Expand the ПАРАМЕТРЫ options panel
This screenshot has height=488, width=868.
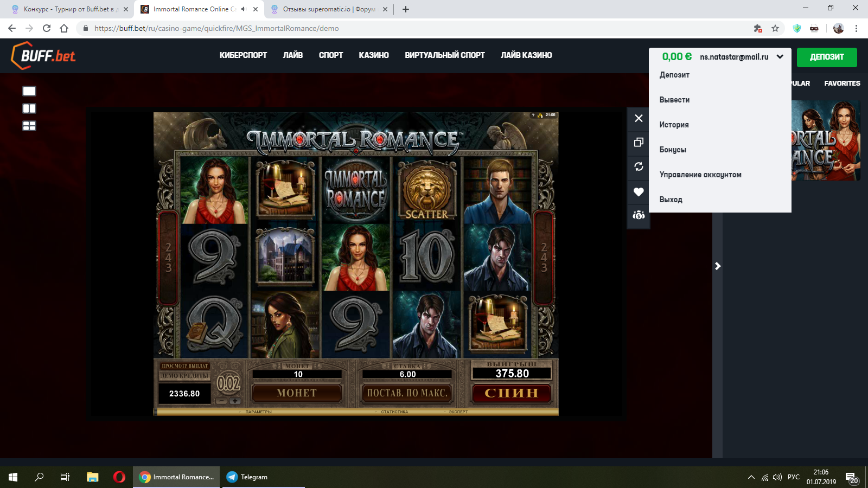(258, 412)
